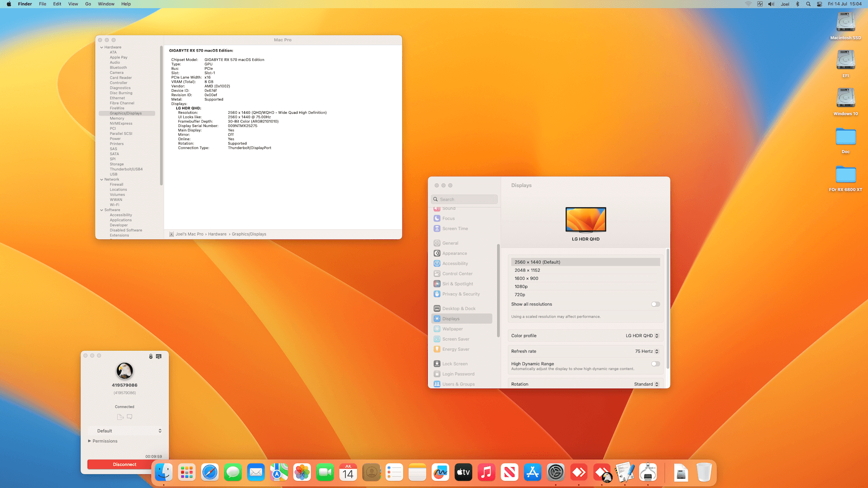Image resolution: width=868 pixels, height=488 pixels.
Task: Launch Safari from the Dock
Action: (210, 473)
